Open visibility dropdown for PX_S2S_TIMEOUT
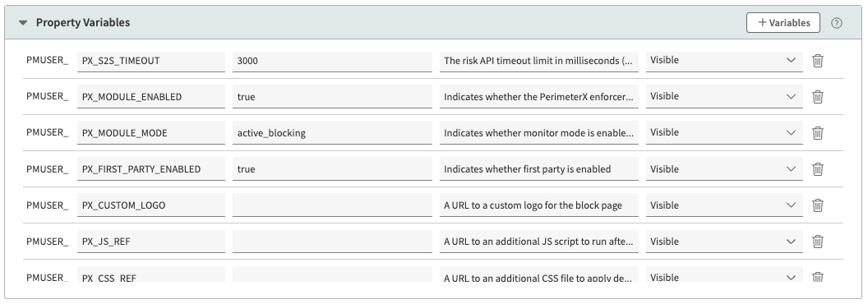 coord(724,61)
